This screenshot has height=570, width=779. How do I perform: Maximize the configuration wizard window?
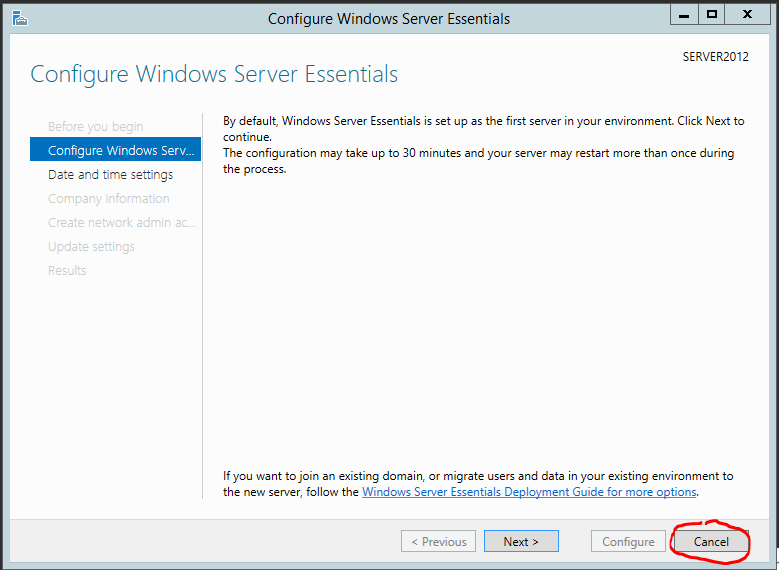point(711,15)
